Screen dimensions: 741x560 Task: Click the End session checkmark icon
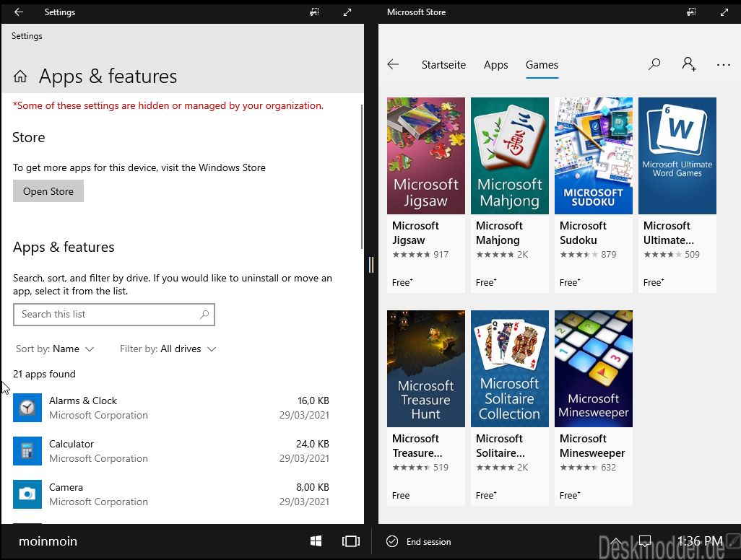coord(392,541)
